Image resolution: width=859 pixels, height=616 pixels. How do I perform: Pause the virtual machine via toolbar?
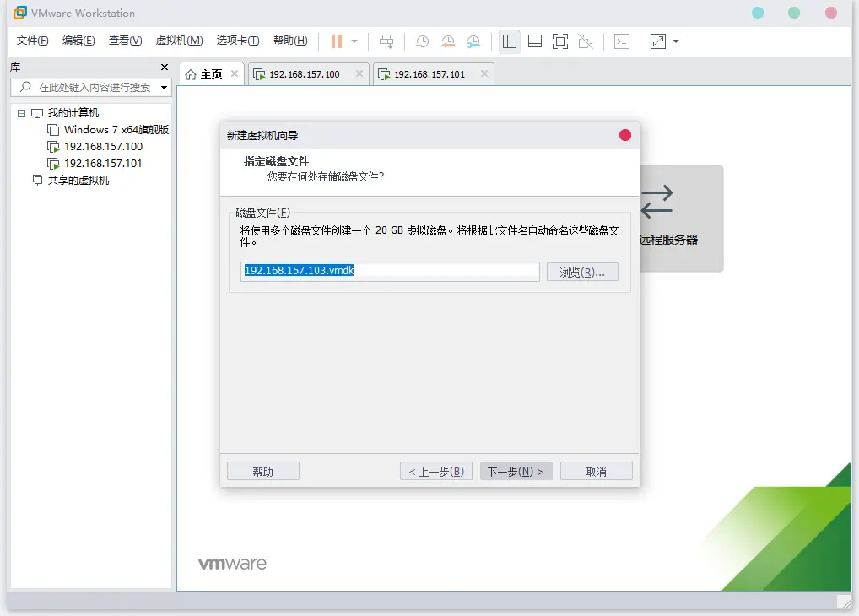pyautogui.click(x=337, y=41)
